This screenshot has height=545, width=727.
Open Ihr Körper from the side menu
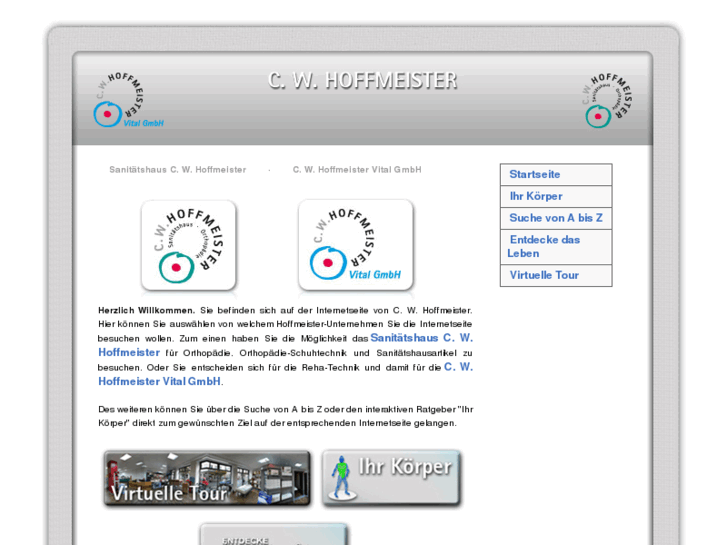(556, 196)
